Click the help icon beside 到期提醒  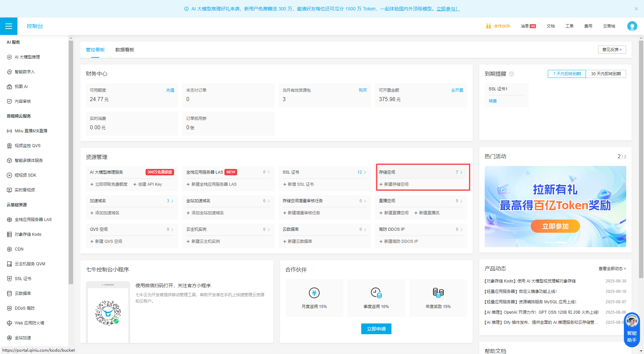pos(512,74)
